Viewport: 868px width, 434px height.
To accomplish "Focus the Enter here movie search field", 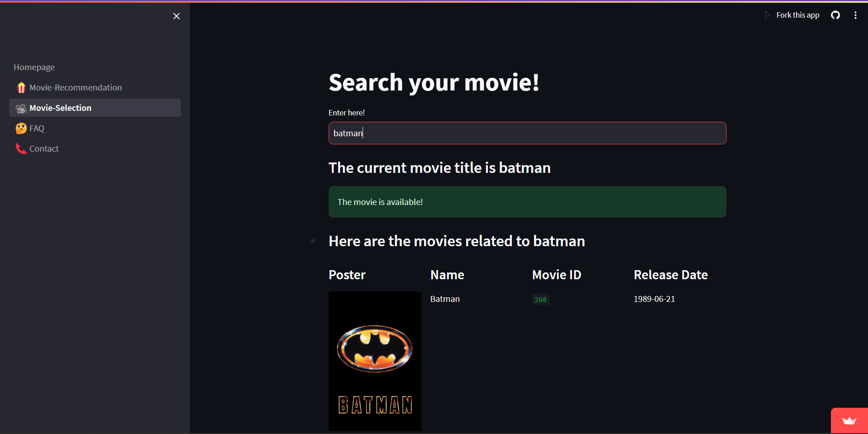I will [x=527, y=133].
